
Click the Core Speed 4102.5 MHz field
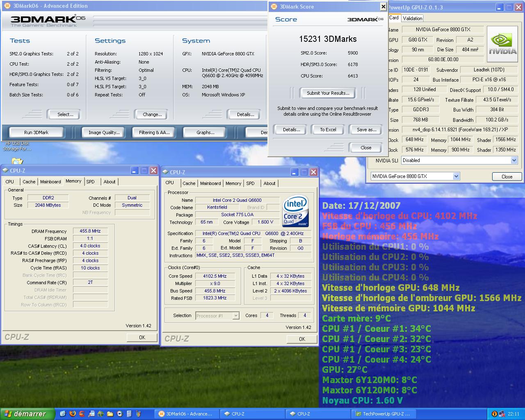215,276
